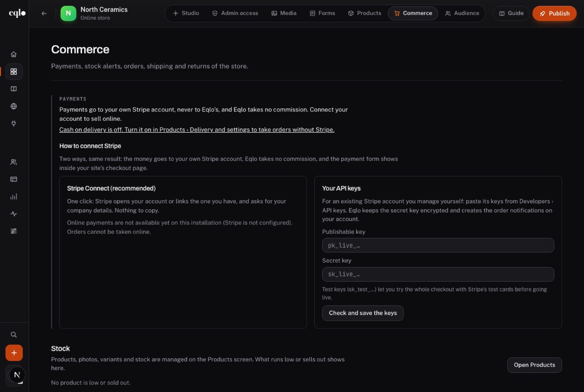584x392 pixels.
Task: Switch to the Media tab
Action: pyautogui.click(x=284, y=13)
